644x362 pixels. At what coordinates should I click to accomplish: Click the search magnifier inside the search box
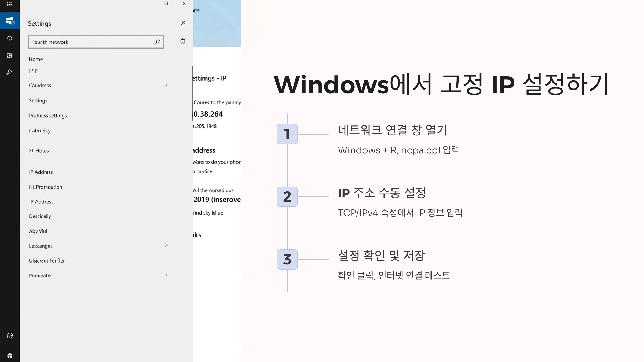[x=158, y=42]
